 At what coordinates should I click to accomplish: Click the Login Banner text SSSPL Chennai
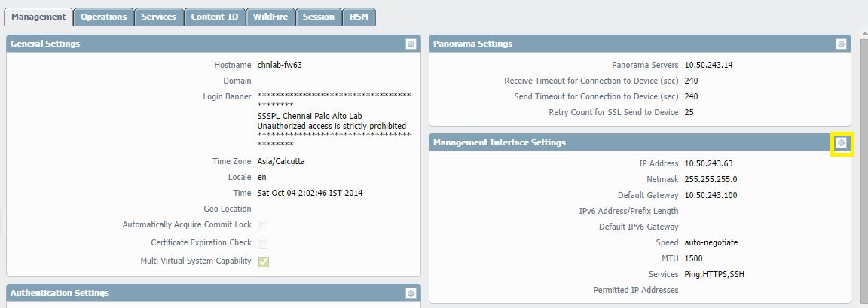pyautogui.click(x=310, y=116)
